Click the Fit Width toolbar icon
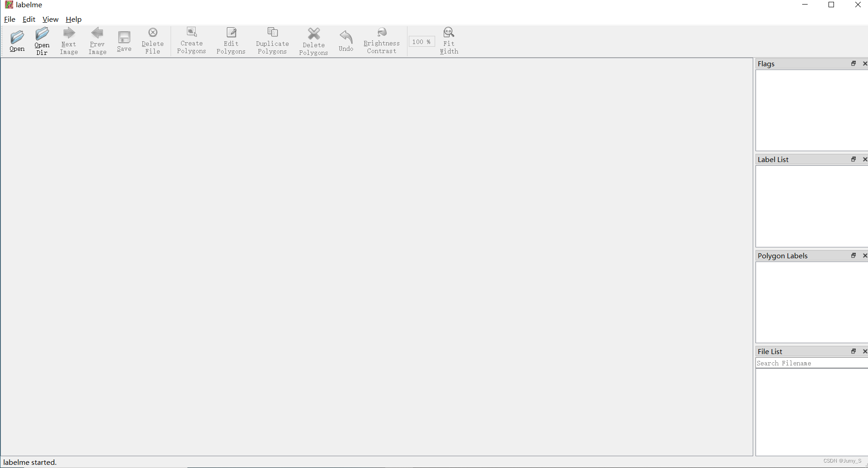The image size is (868, 468). click(x=449, y=41)
